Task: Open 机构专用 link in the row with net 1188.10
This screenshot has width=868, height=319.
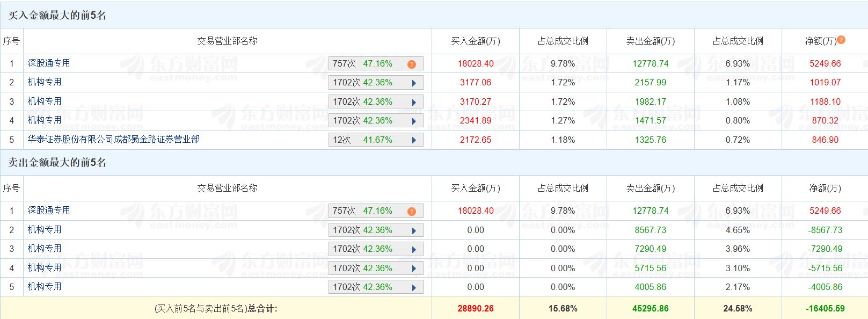Action: 45,102
